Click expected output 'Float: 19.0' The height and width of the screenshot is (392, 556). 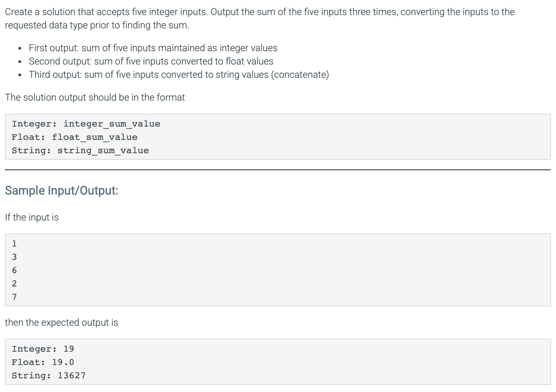(x=43, y=362)
